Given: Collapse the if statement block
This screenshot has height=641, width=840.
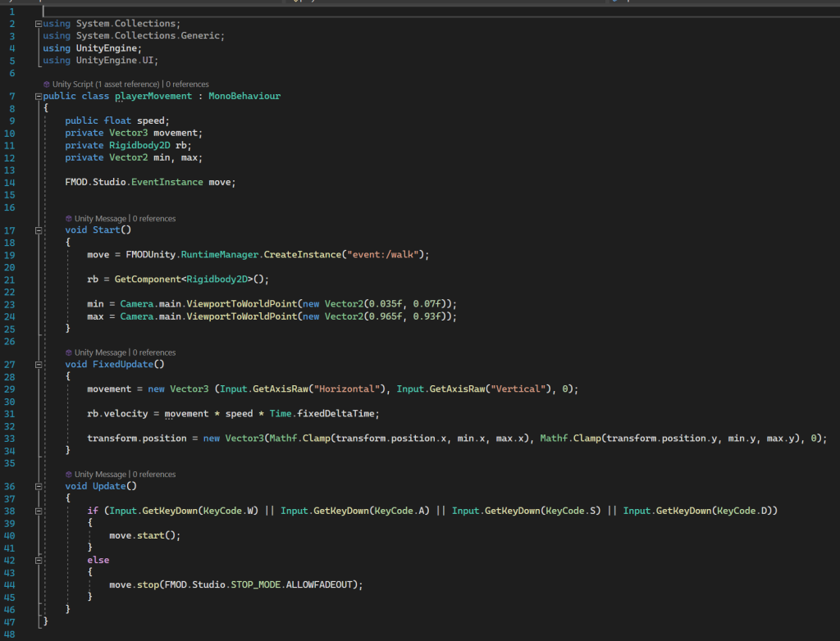Looking at the screenshot, I should 39,511.
